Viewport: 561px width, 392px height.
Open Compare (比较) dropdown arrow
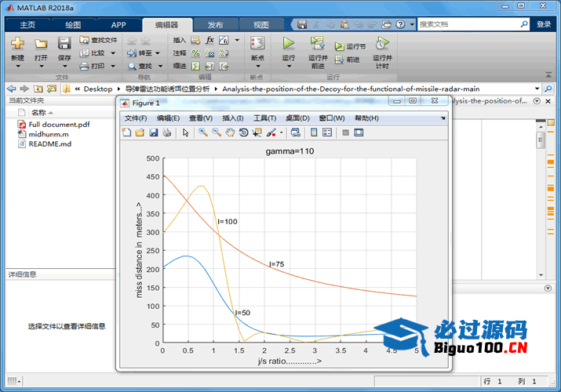coord(113,53)
